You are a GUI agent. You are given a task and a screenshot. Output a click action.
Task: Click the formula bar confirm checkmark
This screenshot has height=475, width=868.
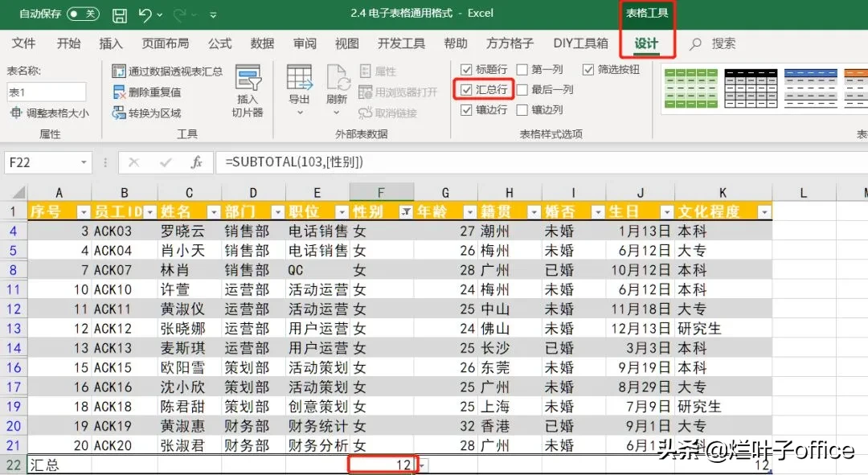pyautogui.click(x=165, y=162)
